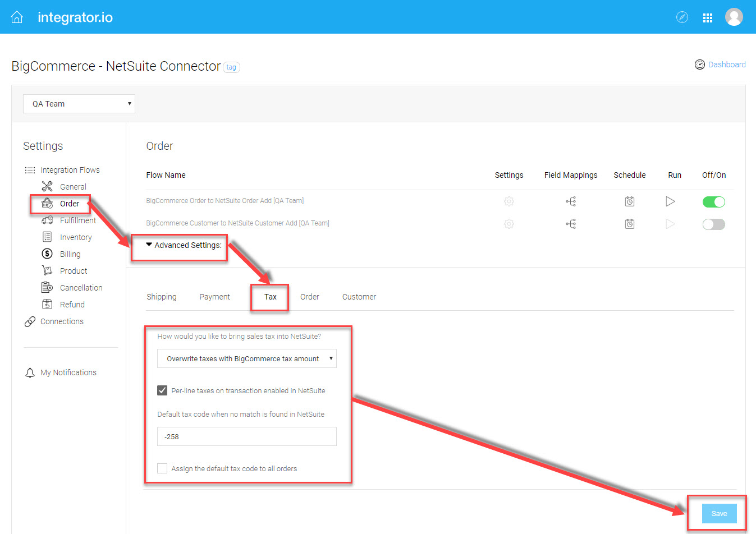Open schedule for Customer Add flow

[630, 224]
